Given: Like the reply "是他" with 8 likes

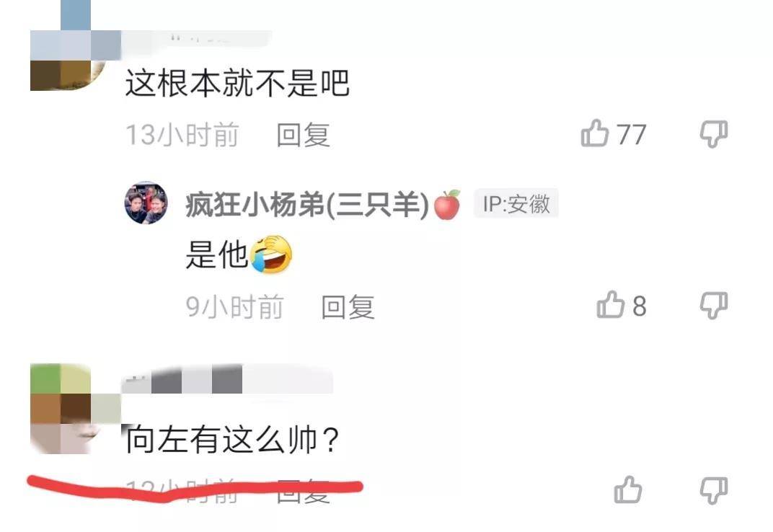Looking at the screenshot, I should tap(610, 304).
